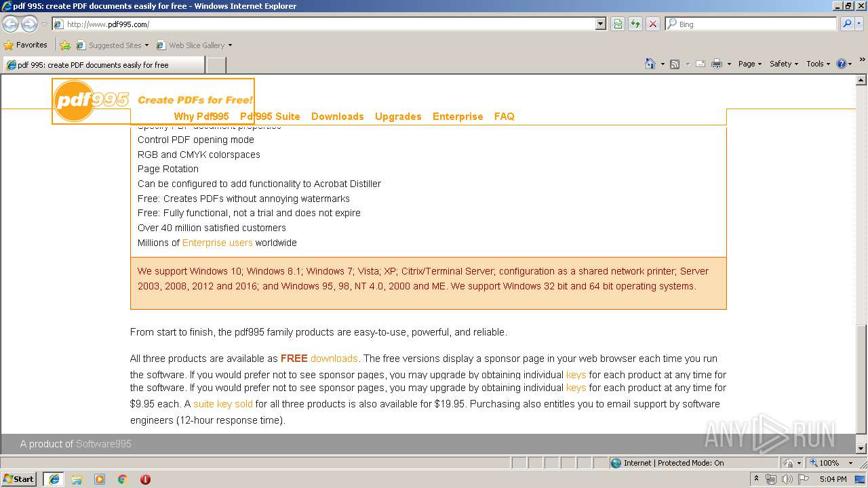This screenshot has width=868, height=488.
Task: Expand the address bar autocomplete dropdown
Action: [x=600, y=24]
